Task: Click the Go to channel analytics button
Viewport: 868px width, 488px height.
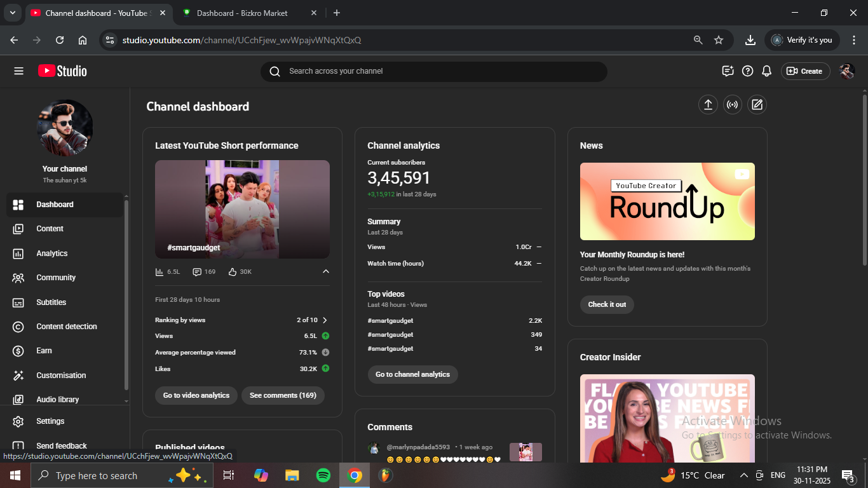Action: (412, 374)
